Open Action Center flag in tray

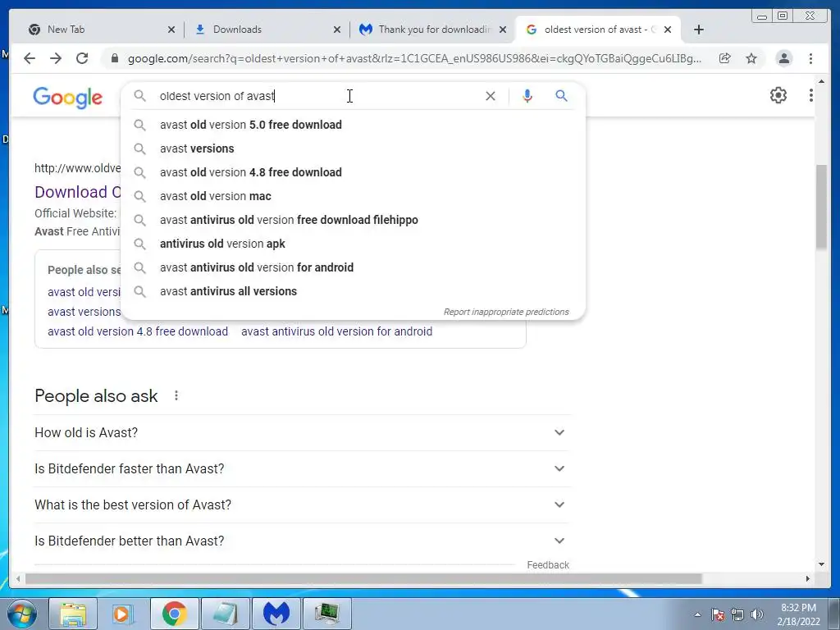(718, 614)
